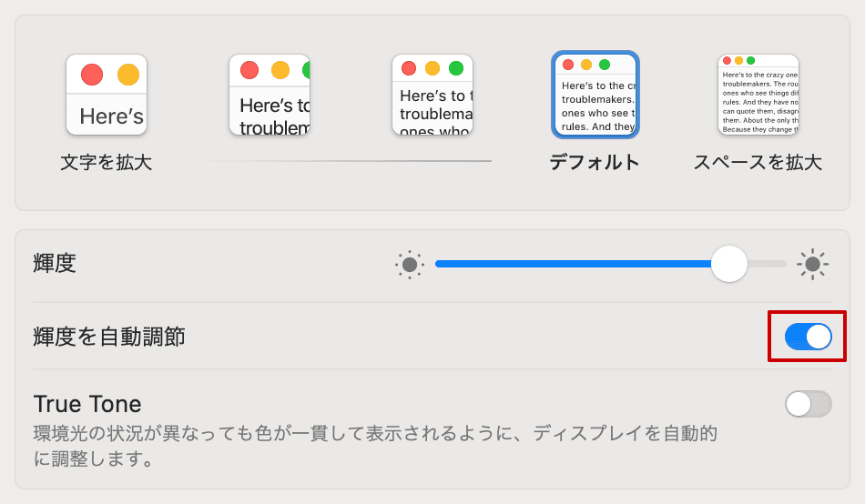Image resolution: width=865 pixels, height=504 pixels.
Task: Select the 文字を拡大 resolution thumbnail
Action: [107, 95]
